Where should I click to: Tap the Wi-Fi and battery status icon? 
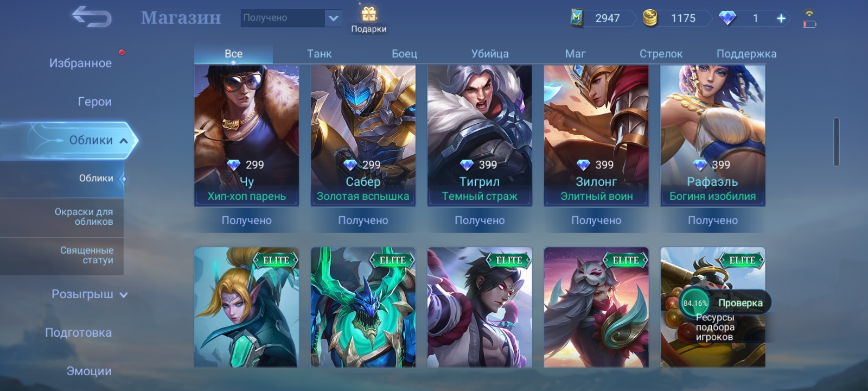pyautogui.click(x=809, y=19)
